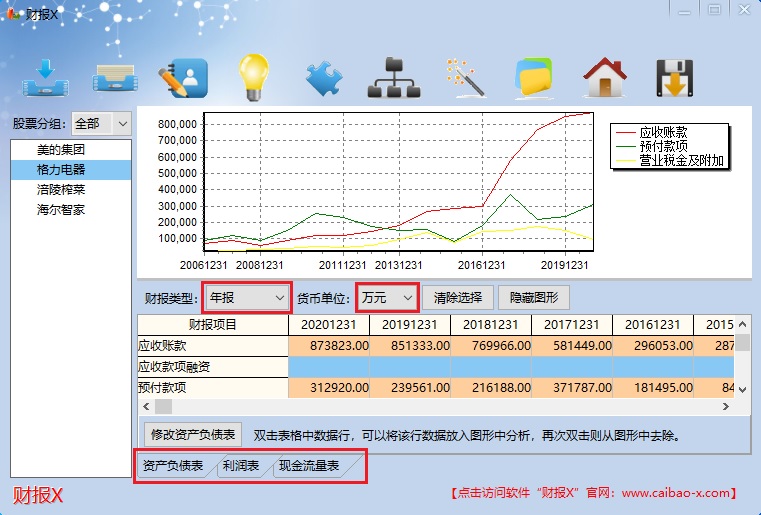Screen dimensions: 761x515
Task: Click the 20171231 column header
Action: (572, 325)
